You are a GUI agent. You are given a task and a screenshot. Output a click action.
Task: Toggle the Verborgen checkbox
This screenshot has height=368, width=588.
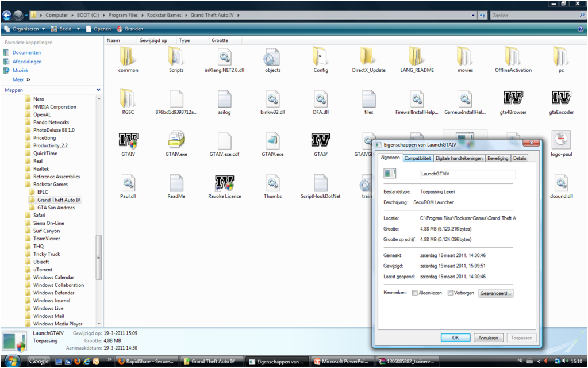click(x=450, y=293)
